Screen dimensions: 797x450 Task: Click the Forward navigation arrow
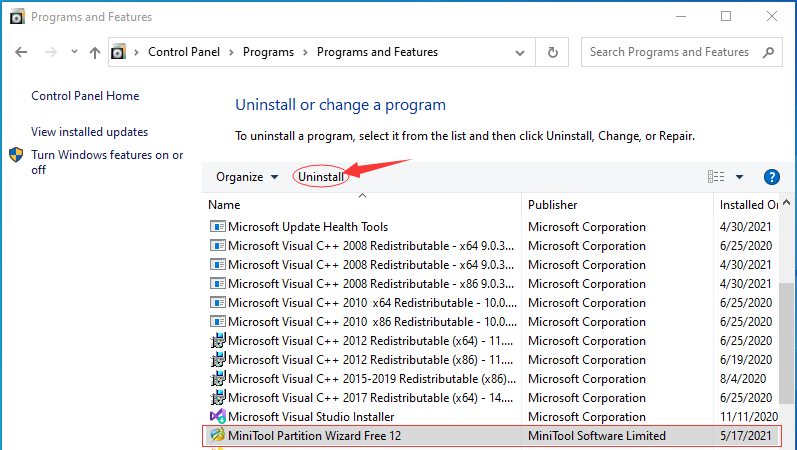[50, 52]
